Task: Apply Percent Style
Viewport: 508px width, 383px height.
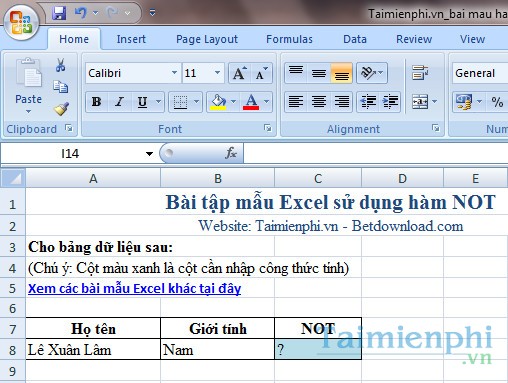Action: click(x=497, y=102)
